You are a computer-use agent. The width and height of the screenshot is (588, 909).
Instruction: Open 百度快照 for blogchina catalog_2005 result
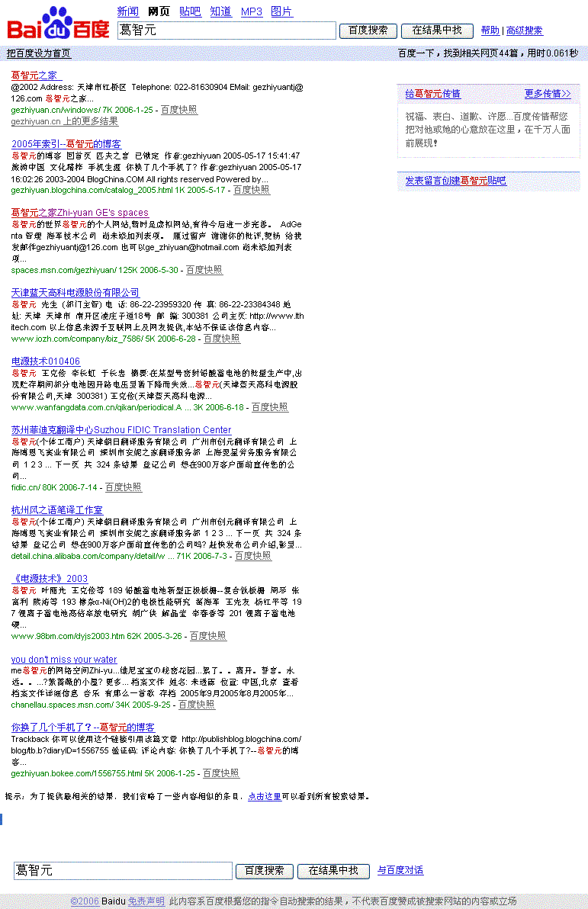click(x=252, y=190)
